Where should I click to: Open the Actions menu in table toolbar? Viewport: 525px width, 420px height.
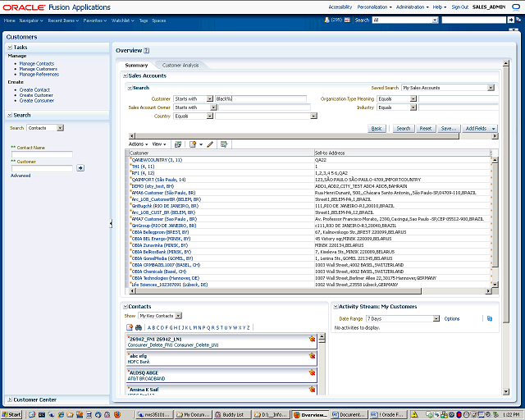click(138, 144)
